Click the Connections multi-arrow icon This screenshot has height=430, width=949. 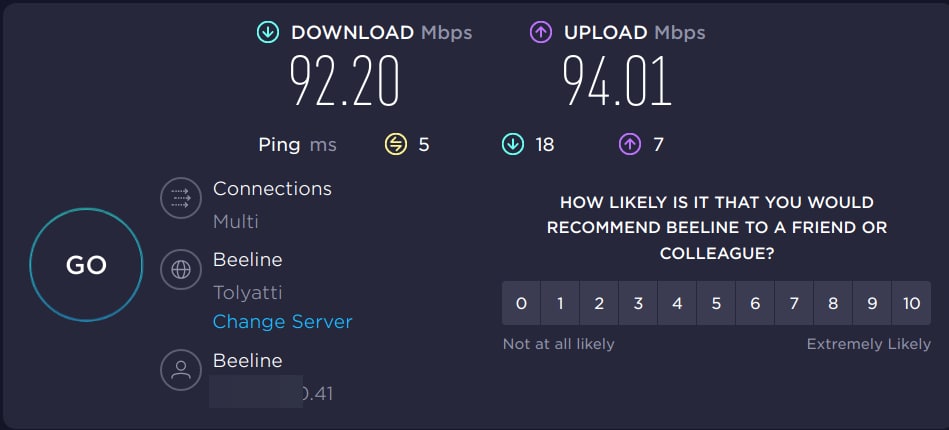[x=181, y=198]
